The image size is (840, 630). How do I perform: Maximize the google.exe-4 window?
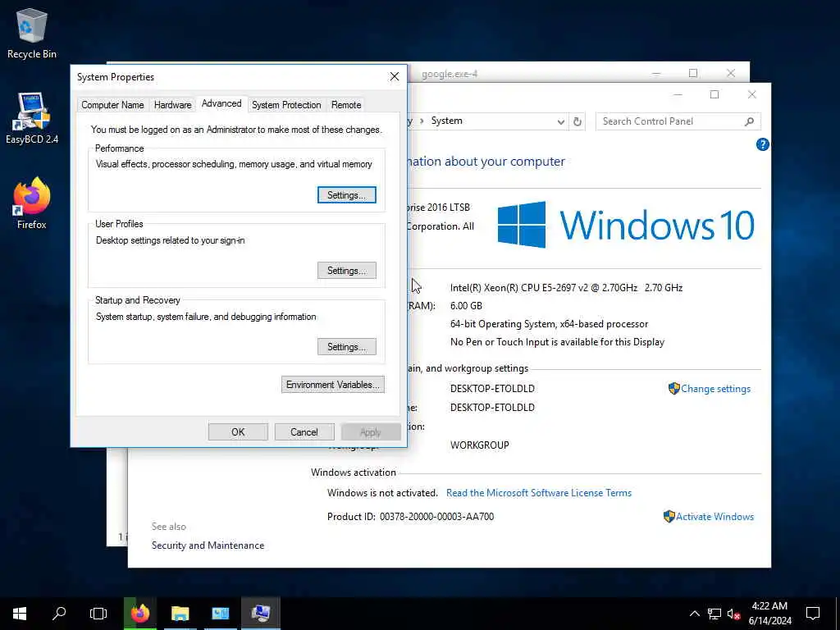point(693,73)
